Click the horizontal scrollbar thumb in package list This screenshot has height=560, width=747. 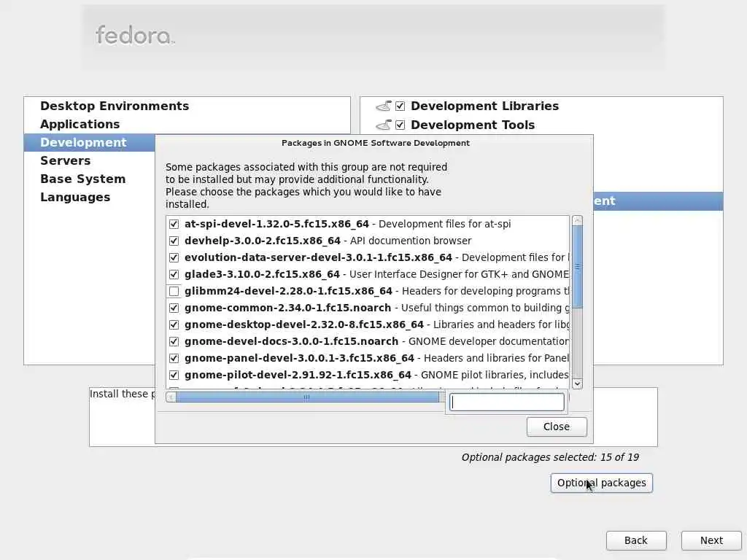(307, 397)
